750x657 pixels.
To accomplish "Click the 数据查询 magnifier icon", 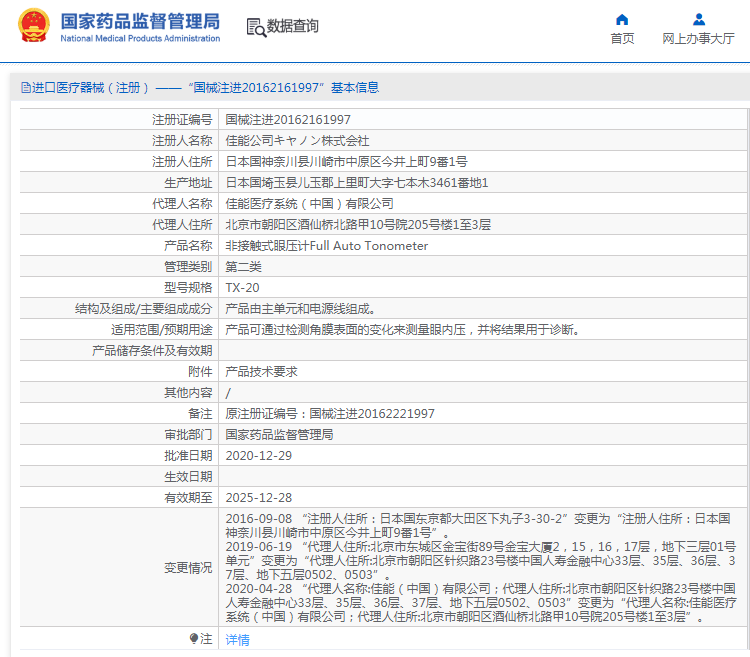I will 256,27.
